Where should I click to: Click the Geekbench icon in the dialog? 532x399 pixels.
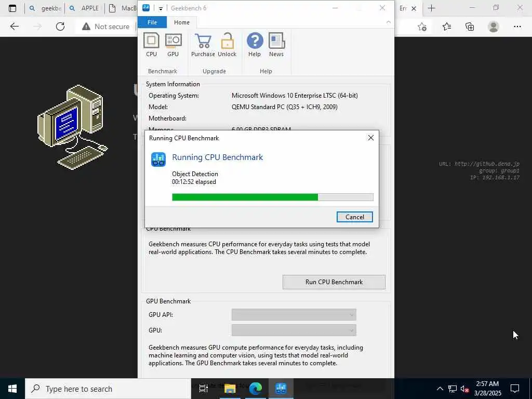tap(158, 159)
